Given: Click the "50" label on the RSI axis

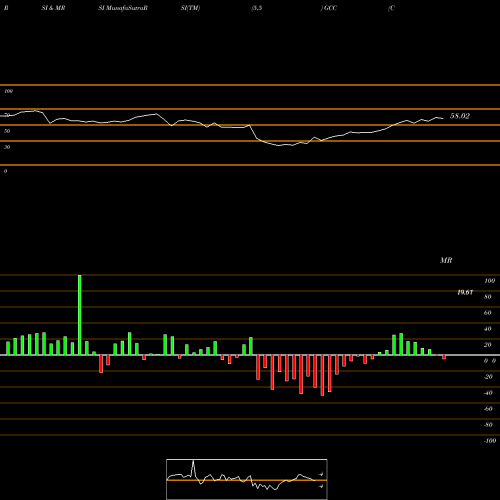Looking at the screenshot, I should (7, 131).
